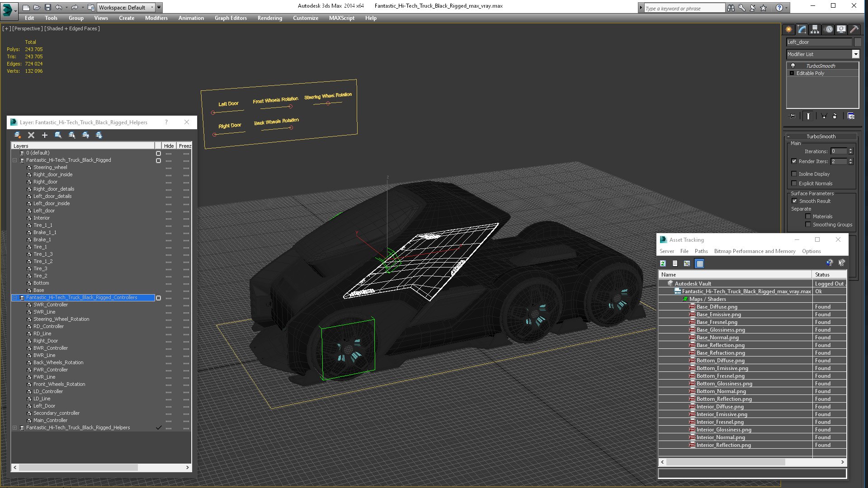Increase Iterations spinner up arrow

(850, 150)
